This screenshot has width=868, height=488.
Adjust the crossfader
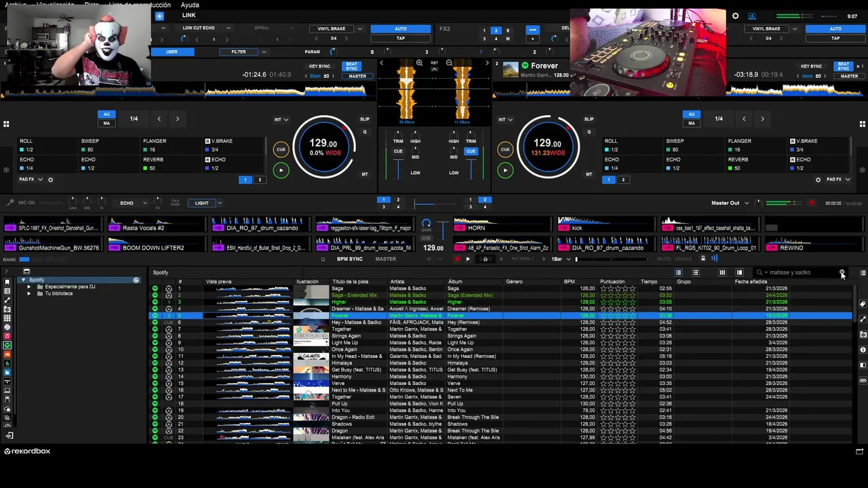[434, 203]
